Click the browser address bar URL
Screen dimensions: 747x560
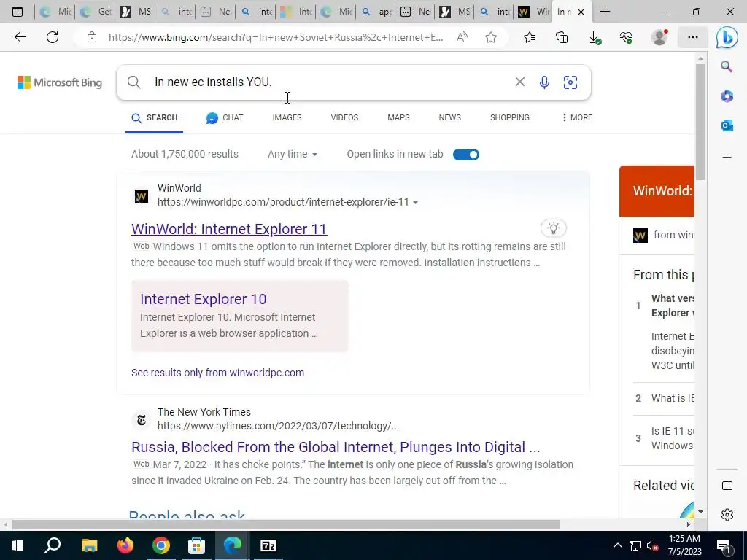click(x=275, y=37)
